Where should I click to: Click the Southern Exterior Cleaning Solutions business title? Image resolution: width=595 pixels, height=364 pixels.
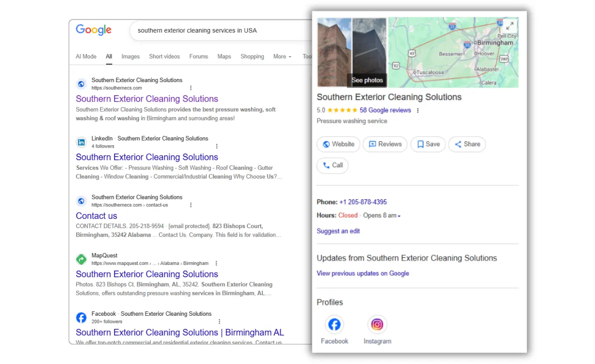tap(389, 97)
